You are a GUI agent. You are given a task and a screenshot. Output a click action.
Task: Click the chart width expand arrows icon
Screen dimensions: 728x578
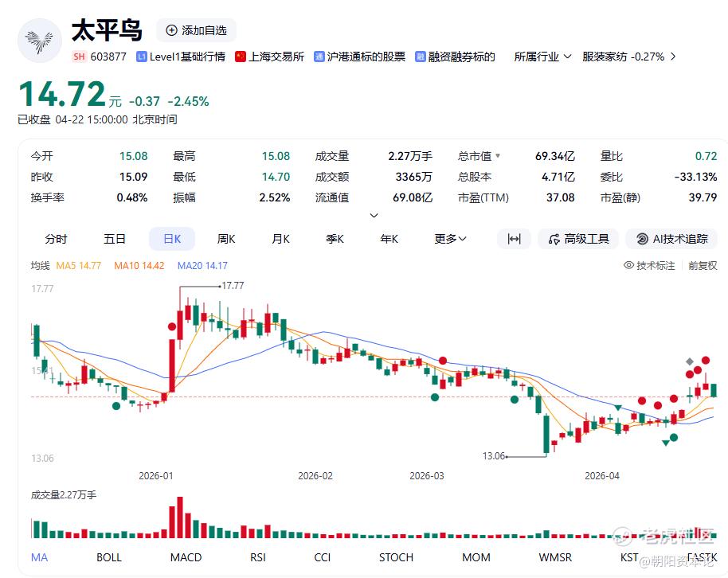(x=514, y=239)
